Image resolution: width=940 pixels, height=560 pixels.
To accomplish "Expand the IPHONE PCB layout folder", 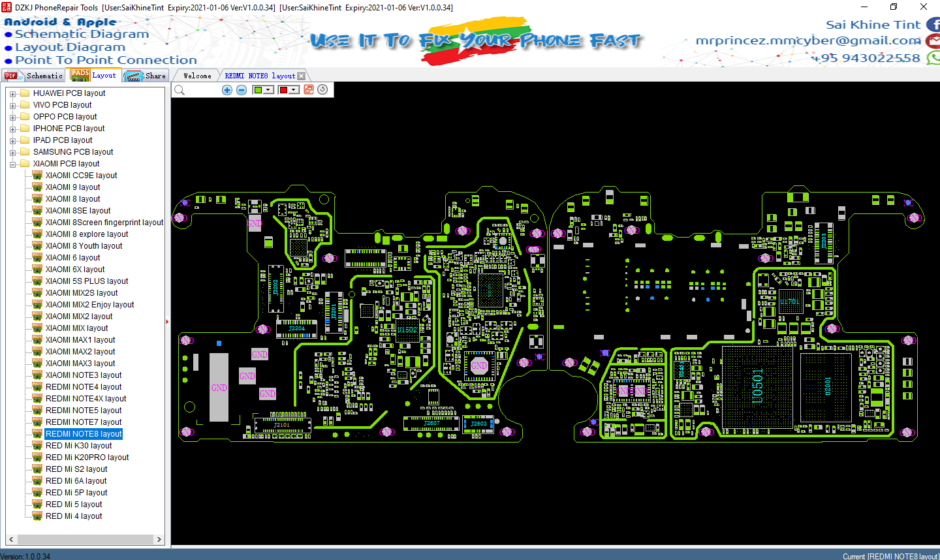I will pos(12,129).
